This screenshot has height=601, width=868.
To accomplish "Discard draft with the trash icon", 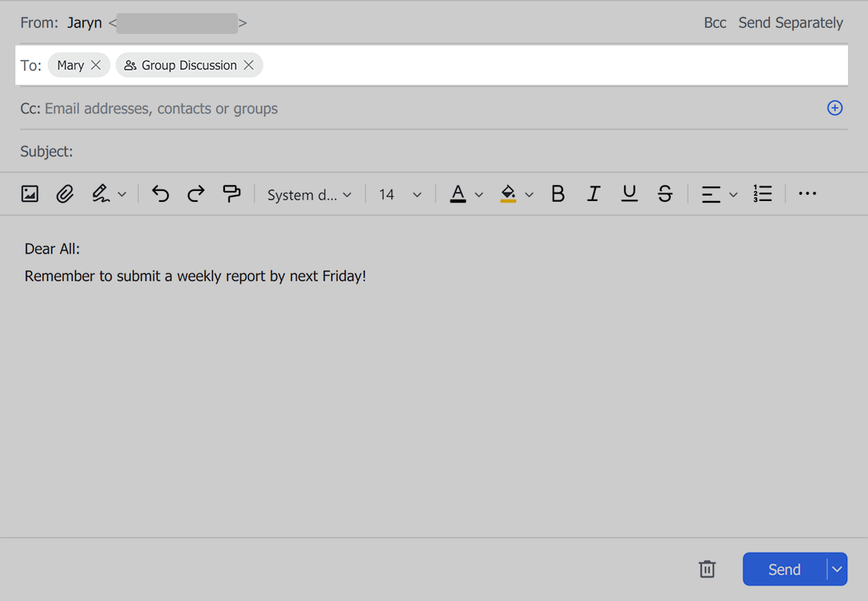I will [707, 569].
